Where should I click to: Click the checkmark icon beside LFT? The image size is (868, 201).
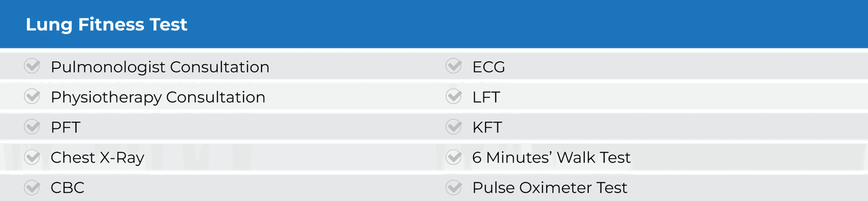point(454,96)
